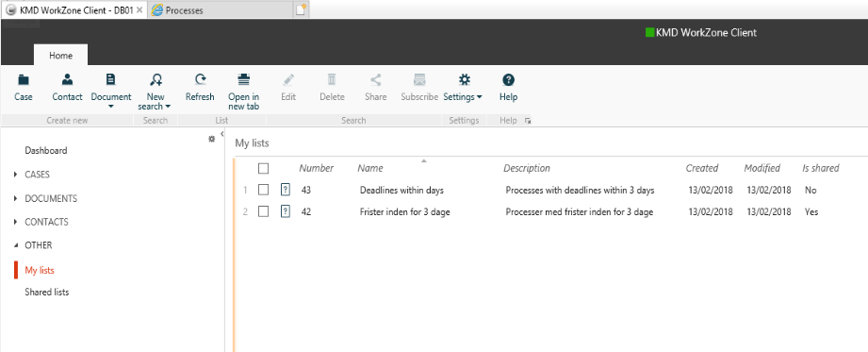The width and height of the screenshot is (868, 352).
Task: Refresh the list
Action: [x=200, y=88]
